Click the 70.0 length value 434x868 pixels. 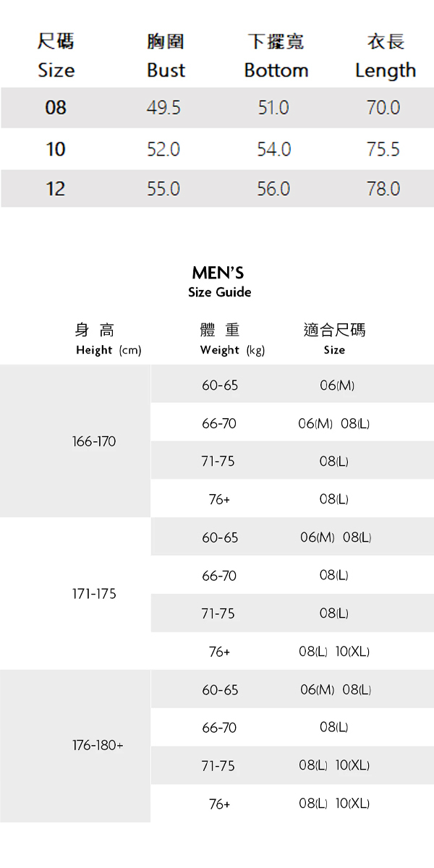383,108
